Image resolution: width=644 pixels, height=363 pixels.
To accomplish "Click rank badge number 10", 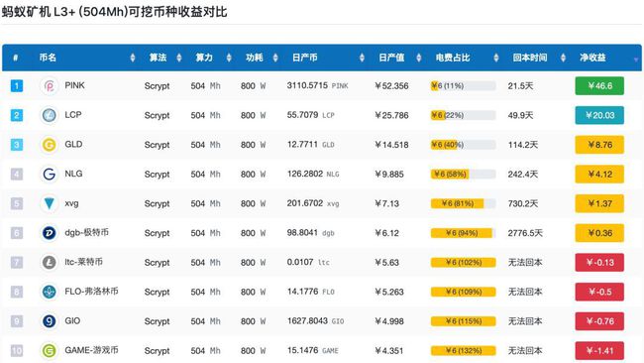I will click(17, 351).
